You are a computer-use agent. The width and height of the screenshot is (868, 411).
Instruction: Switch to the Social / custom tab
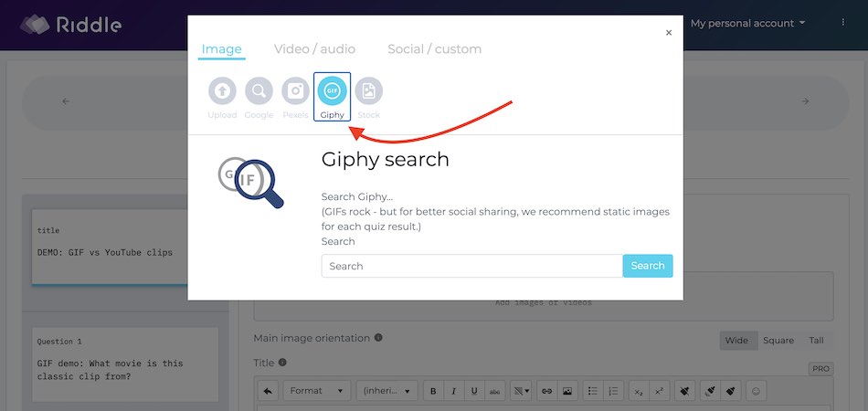[435, 49]
